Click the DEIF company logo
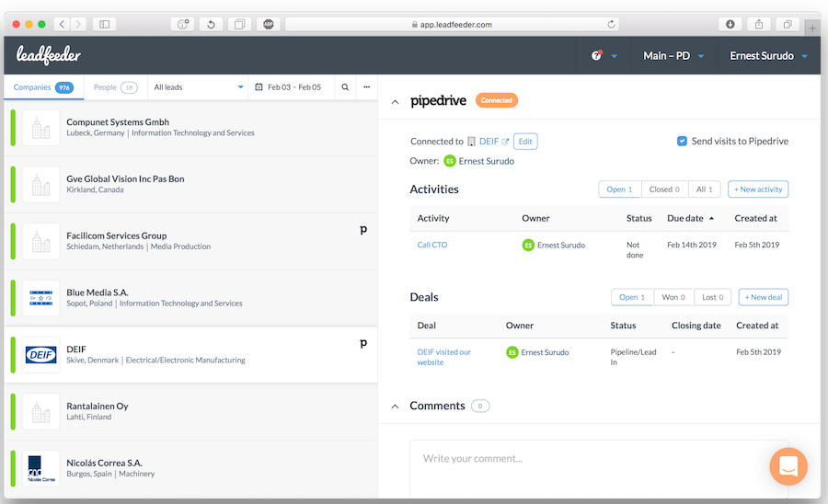The height and width of the screenshot is (504, 828). point(40,355)
